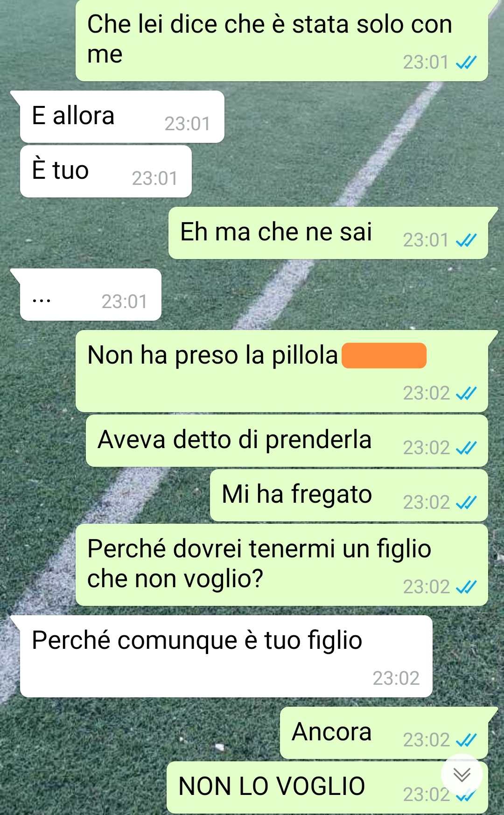Tap read ticks on 'Non ha preso la pillola'
The width and height of the screenshot is (504, 815).
(x=466, y=393)
